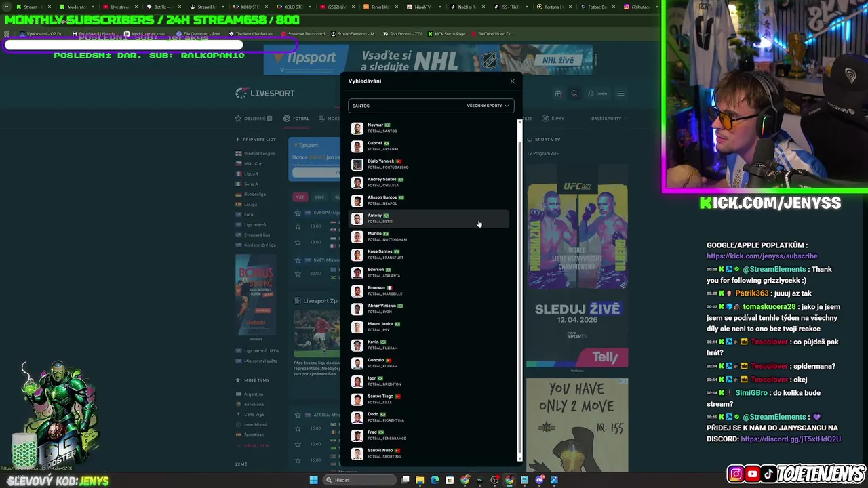Screen dimensions: 868x488
Task: Click the gift icon in Livesport header
Action: click(x=558, y=94)
